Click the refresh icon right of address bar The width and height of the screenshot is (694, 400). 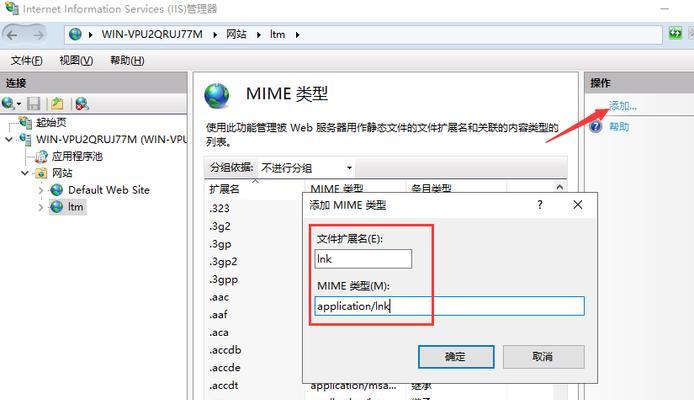(x=675, y=33)
